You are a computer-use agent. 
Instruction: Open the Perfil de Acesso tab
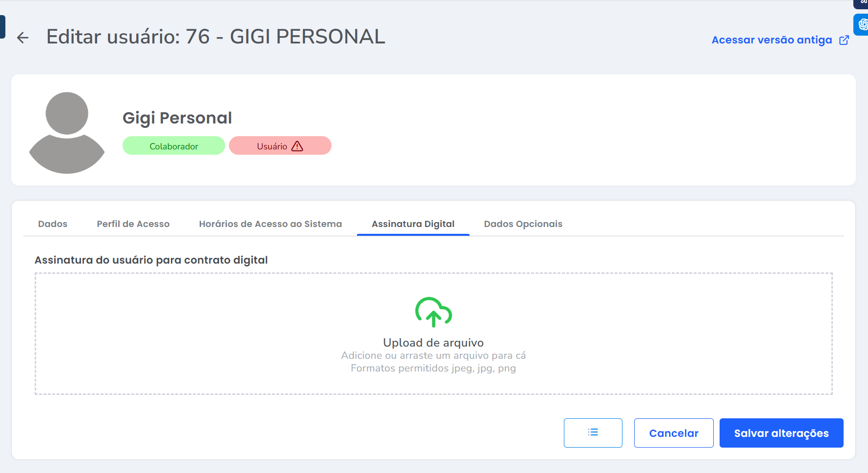point(133,224)
